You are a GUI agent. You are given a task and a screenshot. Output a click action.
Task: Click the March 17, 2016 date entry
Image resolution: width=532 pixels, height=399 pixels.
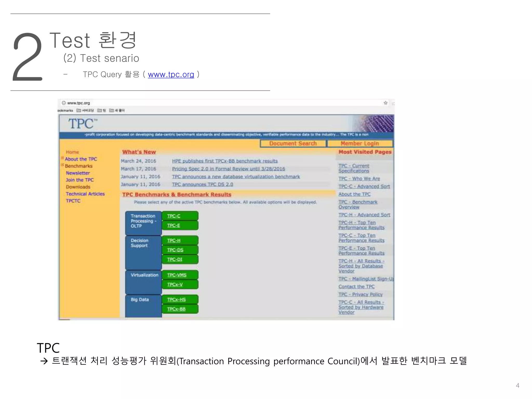pos(138,169)
